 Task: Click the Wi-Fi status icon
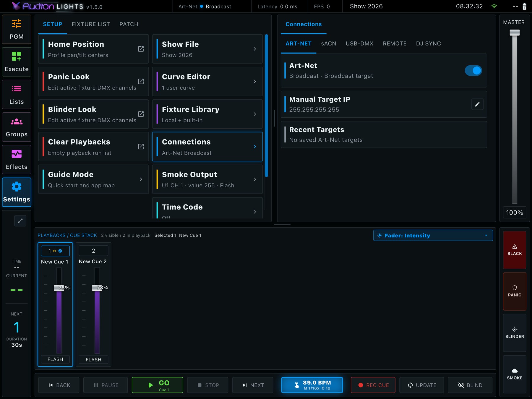tap(494, 6)
